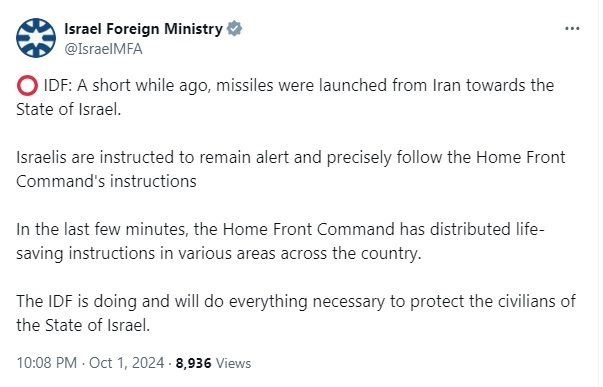The width and height of the screenshot is (603, 387).
Task: Click the gray verified badge checkmark
Action: [234, 29]
